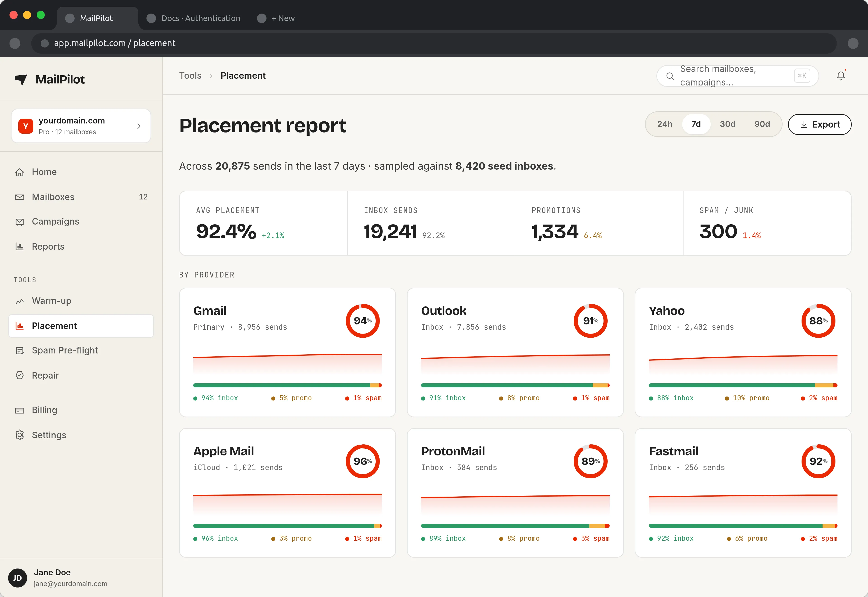Click the Mailboxes envelope icon
Screen dimensions: 868x597
tap(19, 197)
